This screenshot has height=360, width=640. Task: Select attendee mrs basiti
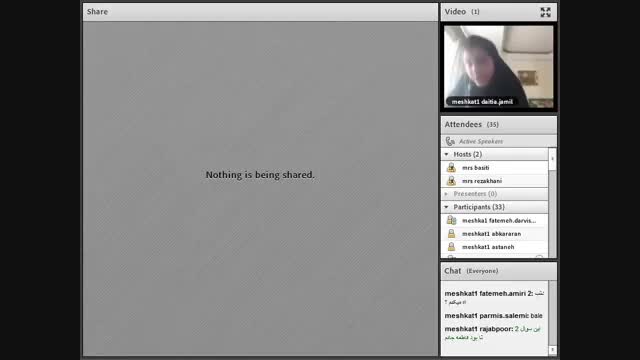(x=495, y=167)
